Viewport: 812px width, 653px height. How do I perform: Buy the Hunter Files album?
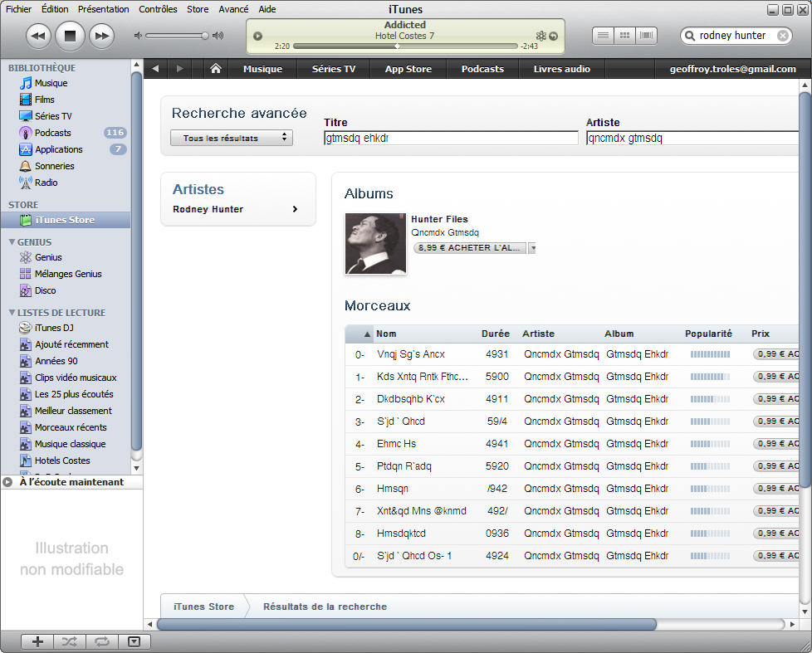click(x=469, y=248)
